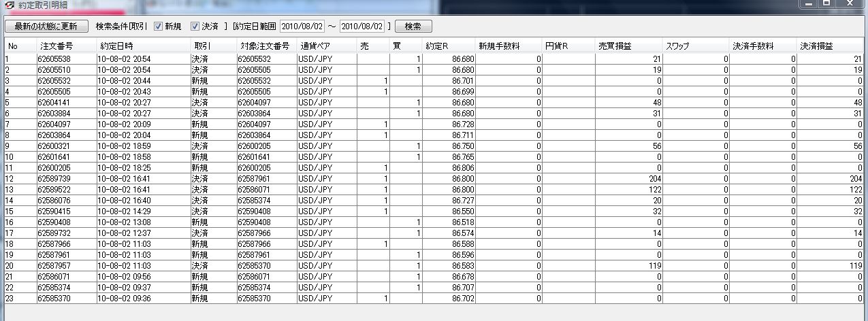Click timestamp 10-08-02 09:37

tap(124, 287)
